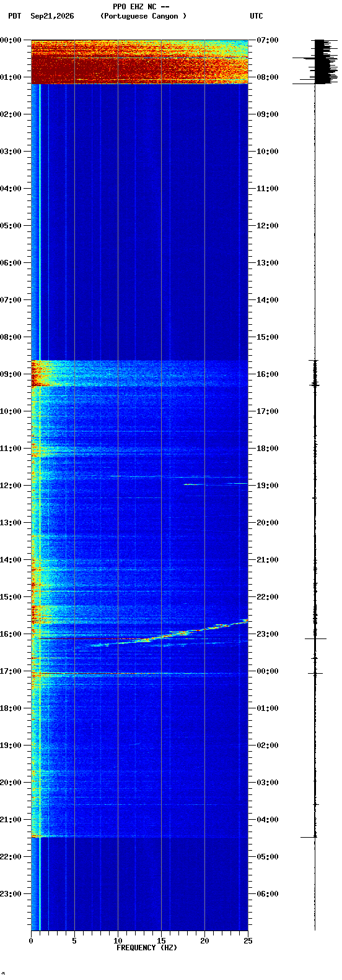The image size is (342, 980).
Task: Click the UTC time label '10:00'
Action: tap(268, 152)
